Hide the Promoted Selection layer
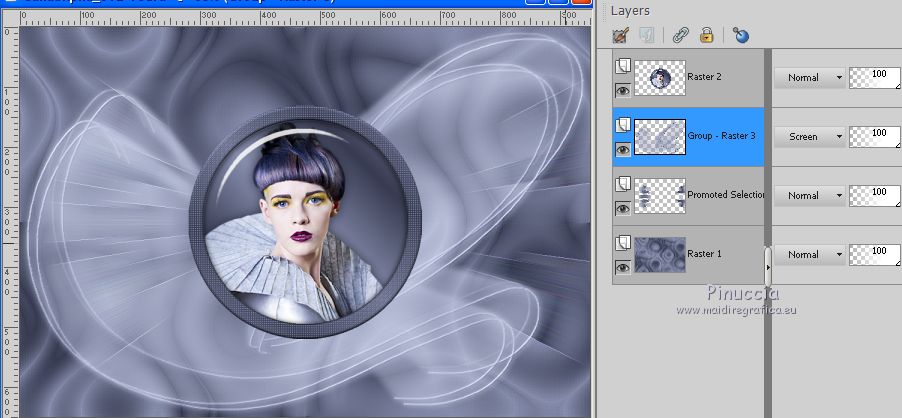This screenshot has height=418, width=902. click(622, 208)
